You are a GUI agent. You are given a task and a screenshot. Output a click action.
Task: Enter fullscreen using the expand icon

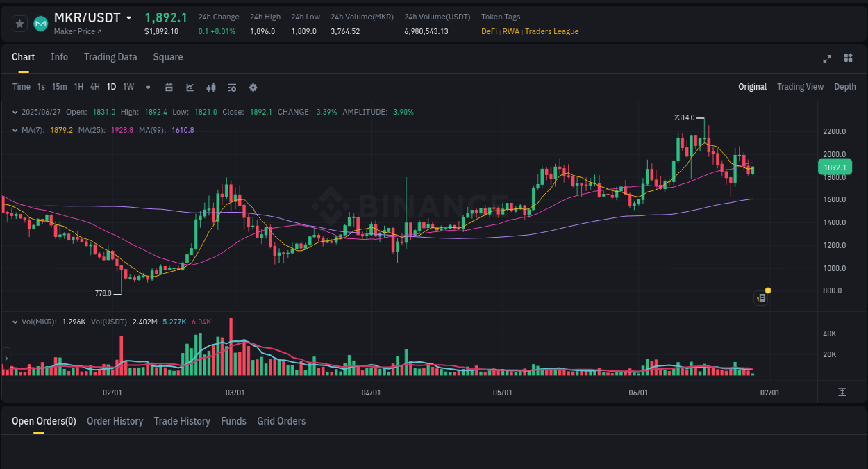point(827,59)
